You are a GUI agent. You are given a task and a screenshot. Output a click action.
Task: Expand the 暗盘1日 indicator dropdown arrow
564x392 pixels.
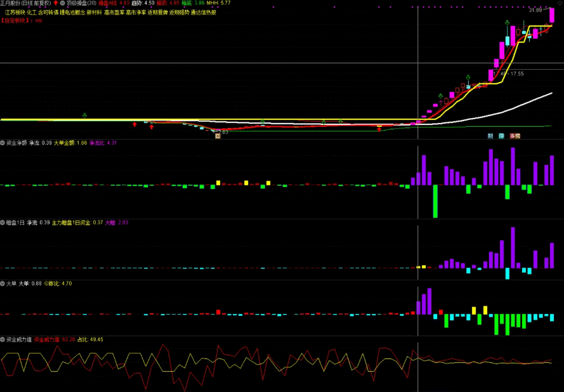point(3,223)
